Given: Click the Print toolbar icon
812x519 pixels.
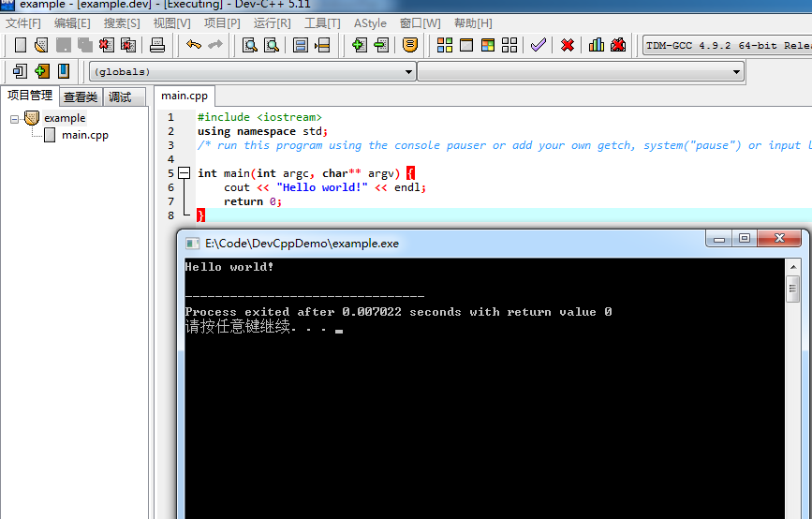Looking at the screenshot, I should click(157, 45).
